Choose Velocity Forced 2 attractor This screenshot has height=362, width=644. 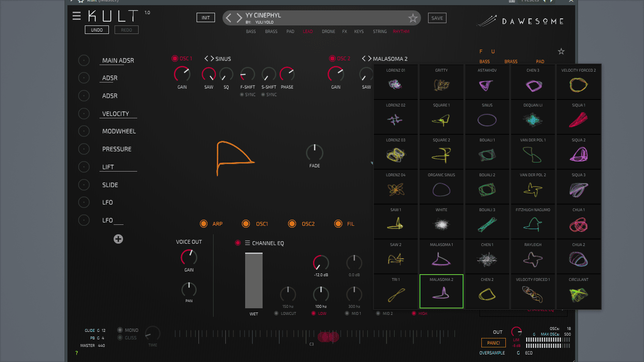pyautogui.click(x=578, y=82)
